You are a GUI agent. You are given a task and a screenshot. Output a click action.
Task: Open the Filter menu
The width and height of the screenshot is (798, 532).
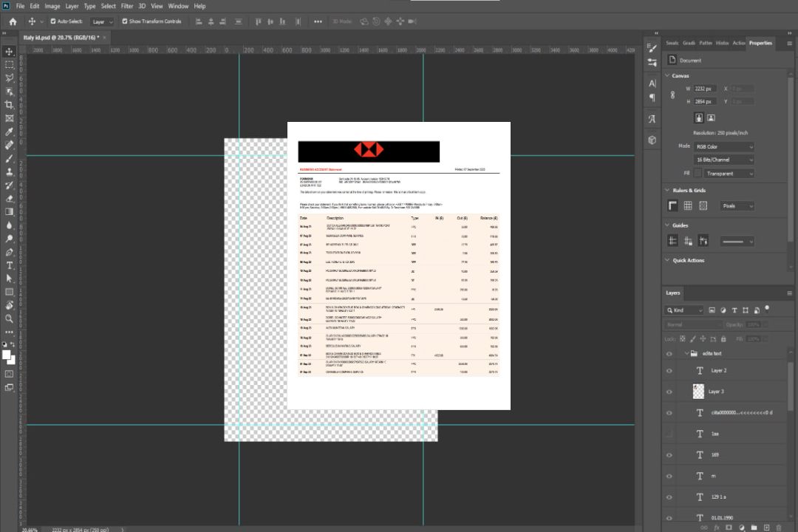127,6
